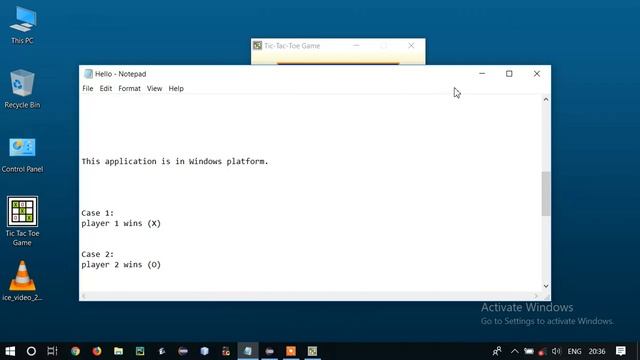Click the ENG language indicator
640x360 pixels.
click(x=574, y=351)
